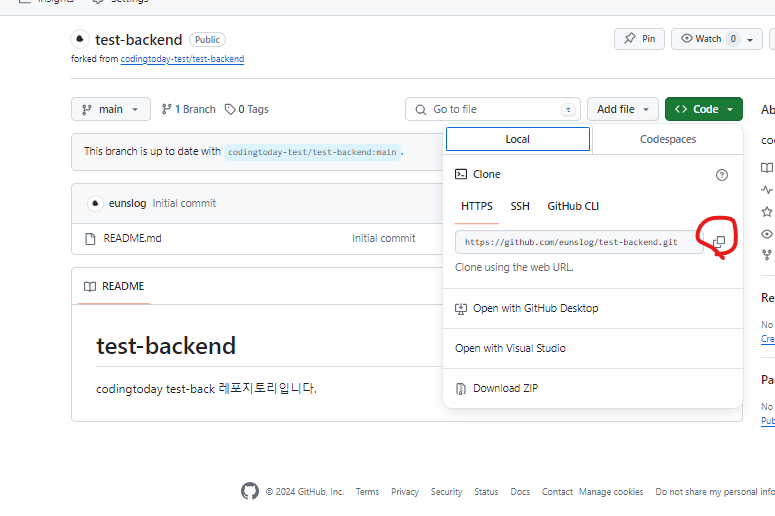Click the branch icon next to 1 Branch
The width and height of the screenshot is (775, 516).
click(x=167, y=109)
